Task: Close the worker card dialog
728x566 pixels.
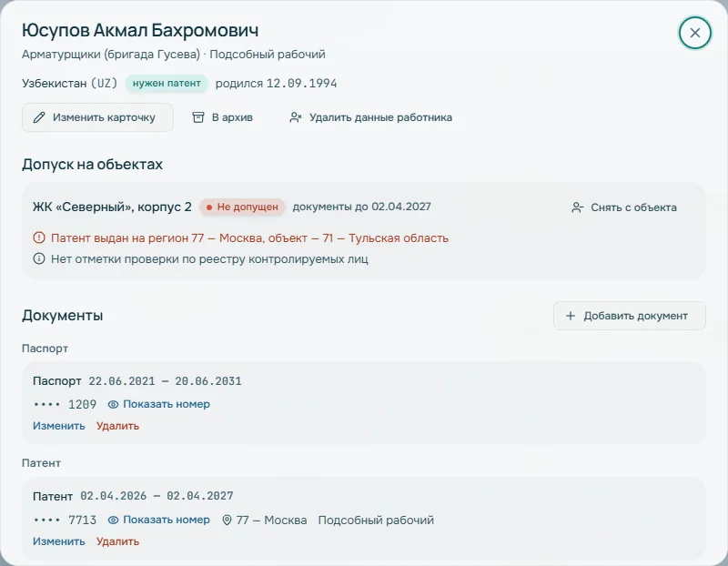Action: 694,33
